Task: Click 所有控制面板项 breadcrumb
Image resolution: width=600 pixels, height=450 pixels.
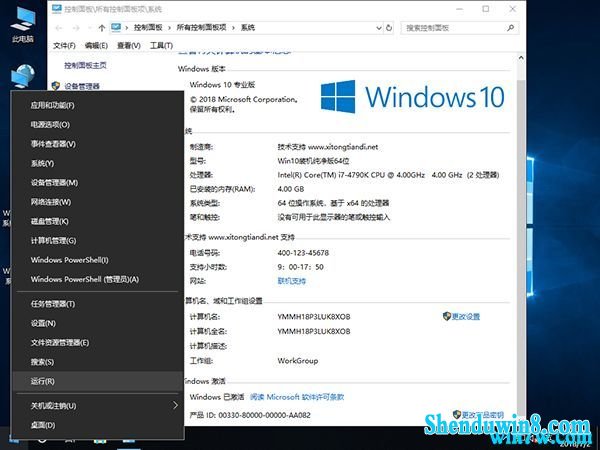Action: [201, 28]
